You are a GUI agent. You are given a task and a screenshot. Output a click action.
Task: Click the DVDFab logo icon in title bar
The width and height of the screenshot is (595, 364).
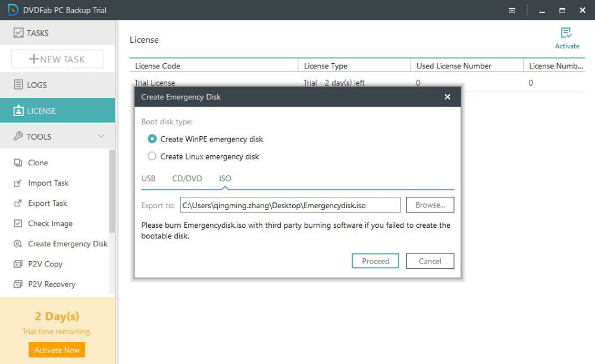tap(13, 10)
